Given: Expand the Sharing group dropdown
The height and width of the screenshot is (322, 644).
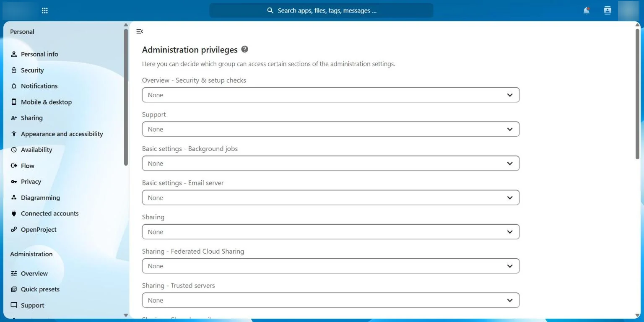Looking at the screenshot, I should [331, 231].
